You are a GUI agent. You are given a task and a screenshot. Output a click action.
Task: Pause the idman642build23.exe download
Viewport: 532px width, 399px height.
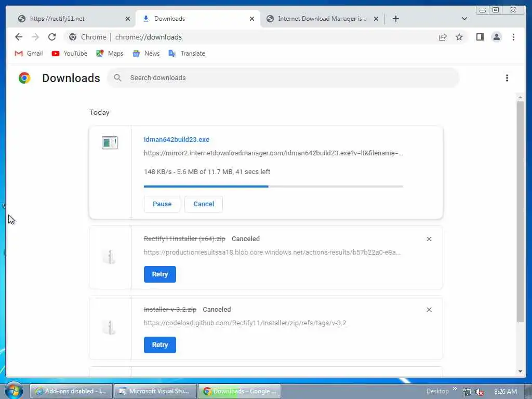tap(162, 204)
